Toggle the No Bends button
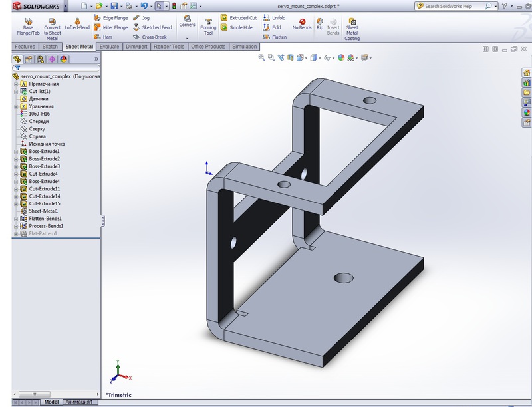Image resolution: width=532 pixels, height=407 pixels. click(302, 24)
